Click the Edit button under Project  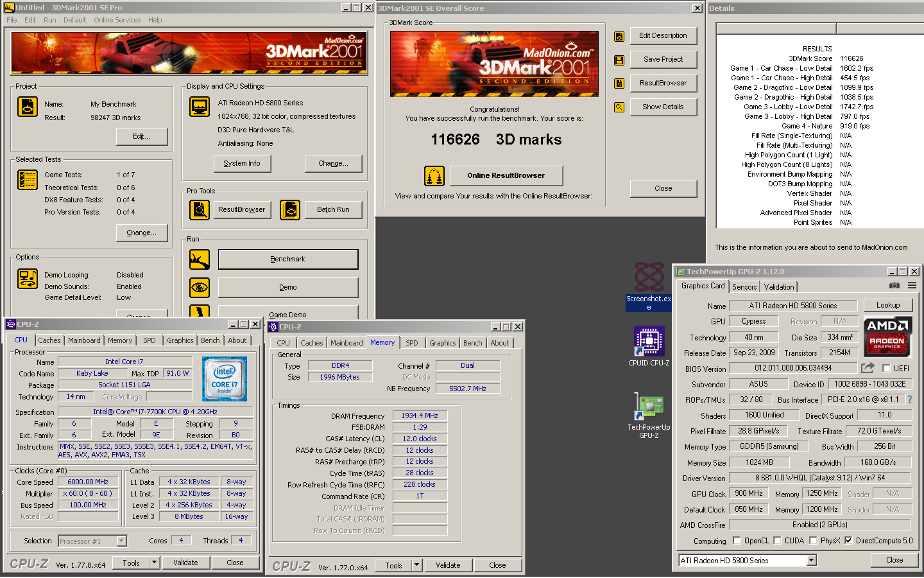point(142,136)
